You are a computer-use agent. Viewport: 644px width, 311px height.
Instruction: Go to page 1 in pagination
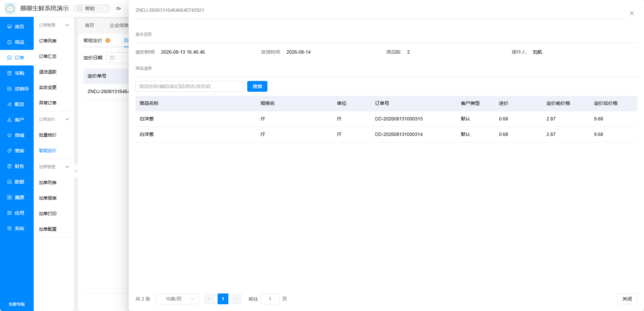click(x=223, y=299)
